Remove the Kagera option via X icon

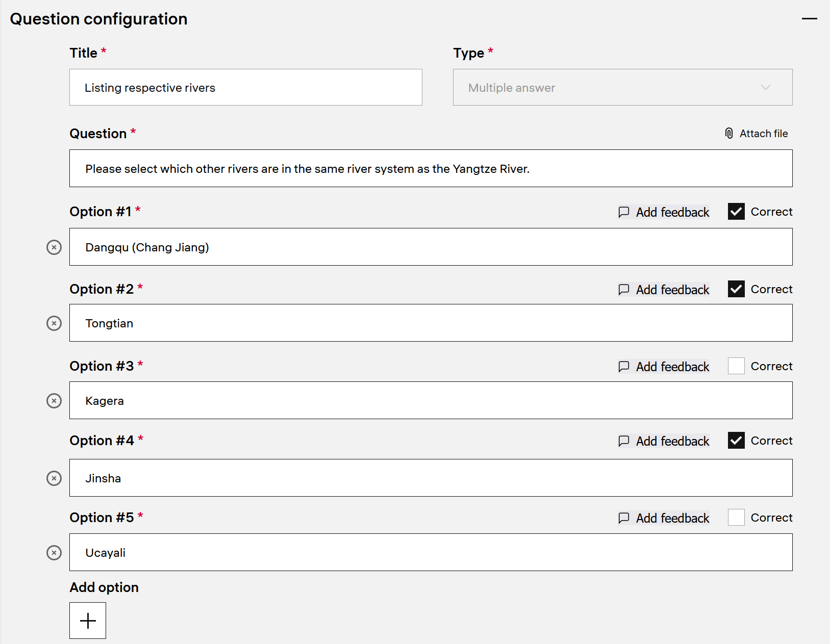(x=54, y=401)
